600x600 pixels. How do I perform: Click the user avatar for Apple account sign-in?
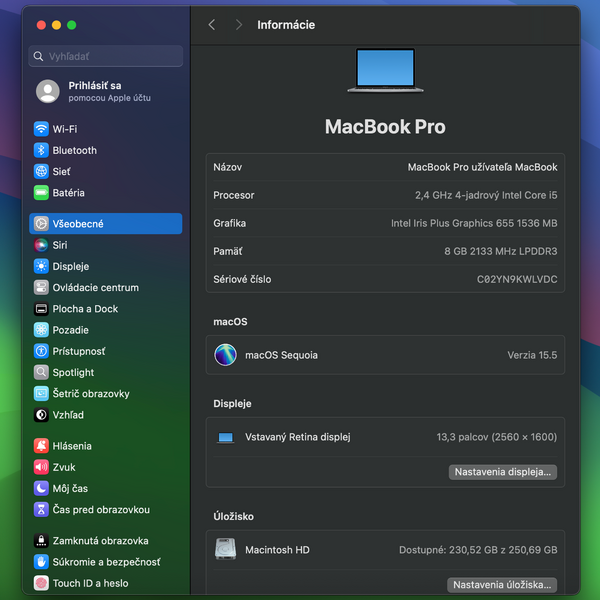point(47,91)
